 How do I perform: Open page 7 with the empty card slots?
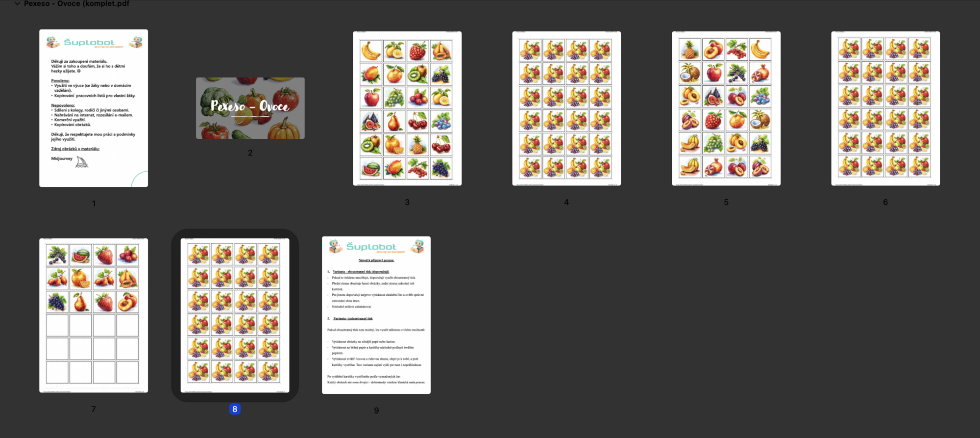click(x=94, y=315)
